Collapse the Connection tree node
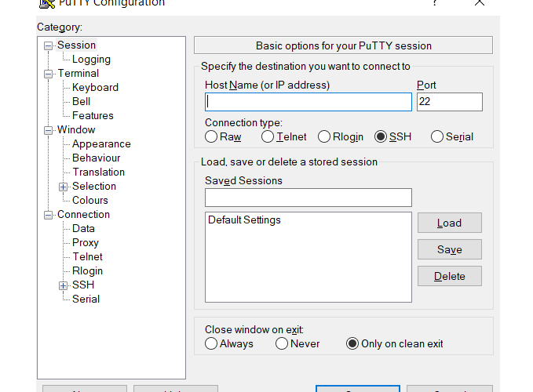Image resolution: width=533 pixels, height=392 pixels. click(x=48, y=215)
